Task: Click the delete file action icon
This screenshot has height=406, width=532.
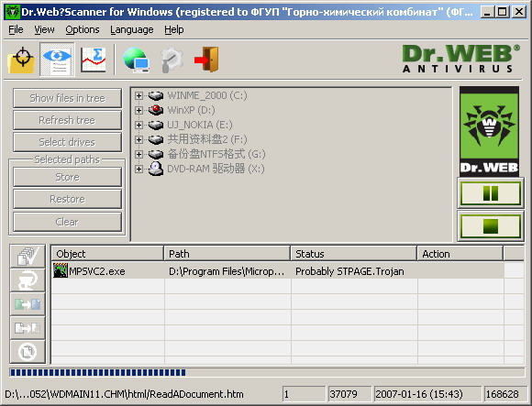Action: click(28, 351)
